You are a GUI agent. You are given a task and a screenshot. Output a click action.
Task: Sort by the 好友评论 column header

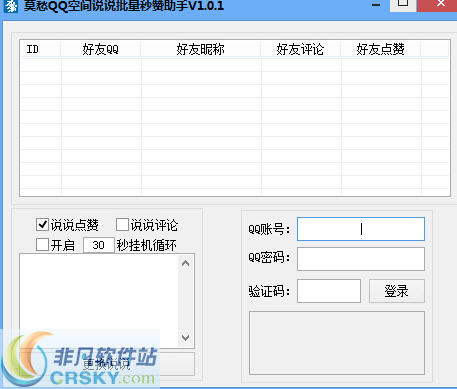pyautogui.click(x=300, y=49)
